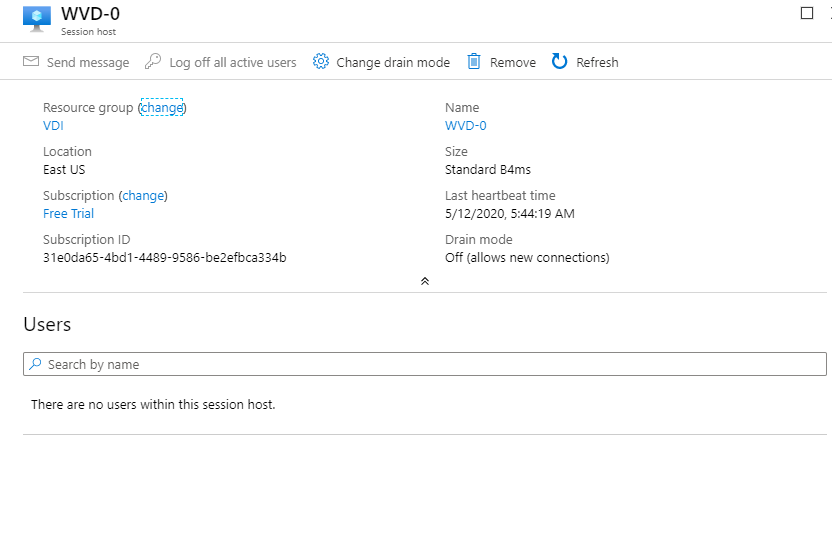Image resolution: width=832 pixels, height=537 pixels.
Task: Click the circular Refresh arrow icon
Action: pos(559,62)
